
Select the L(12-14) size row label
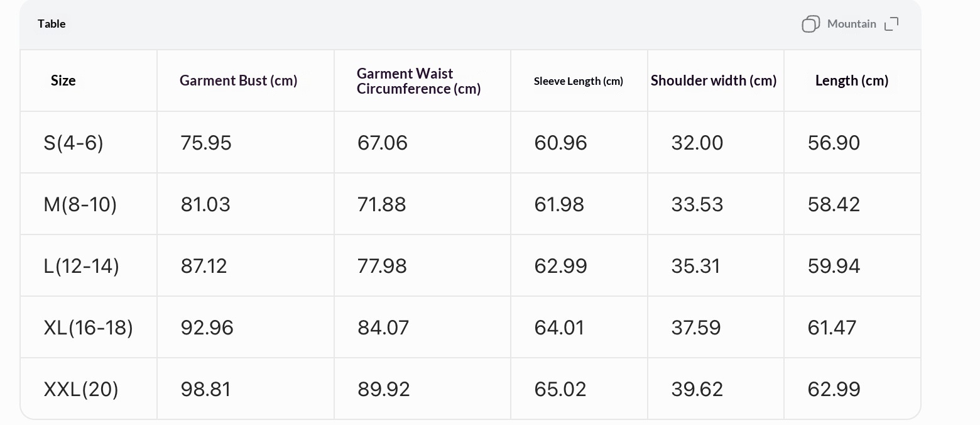pos(81,266)
